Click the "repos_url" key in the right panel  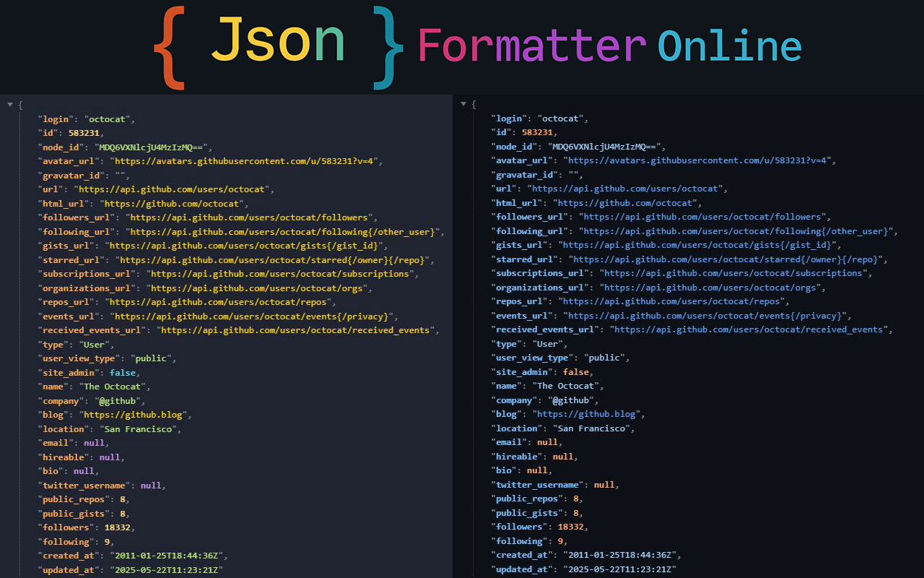coord(519,301)
